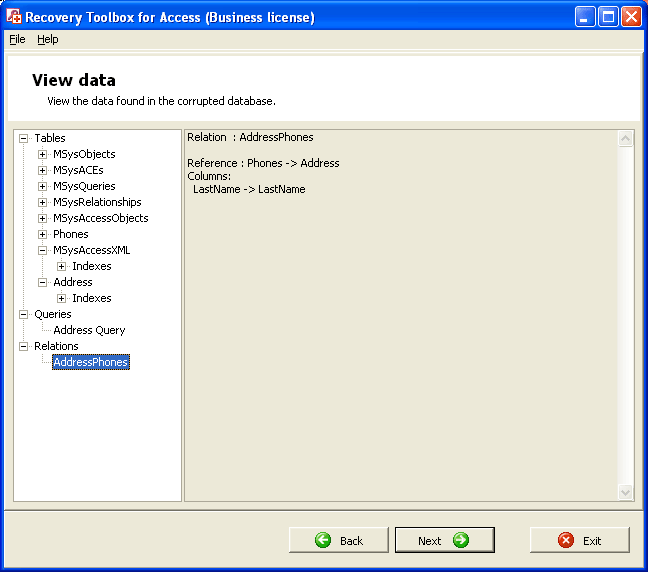Collapse the Tables tree node
Screen dimensions: 648x572
[x=24, y=138]
